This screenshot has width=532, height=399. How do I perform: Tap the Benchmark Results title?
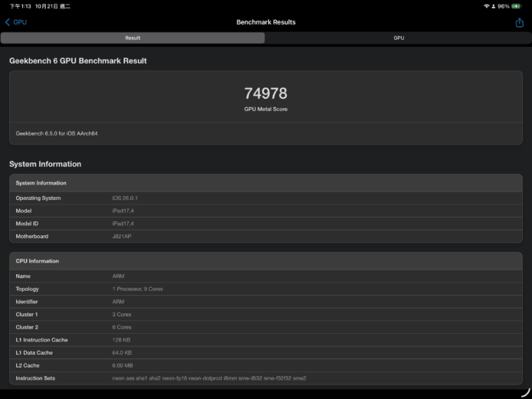(x=265, y=22)
